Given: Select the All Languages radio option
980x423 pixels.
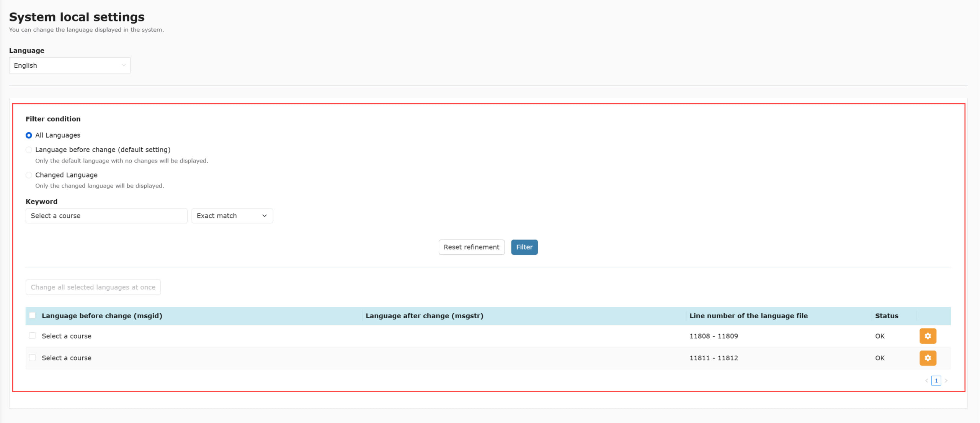Looking at the screenshot, I should tap(29, 135).
